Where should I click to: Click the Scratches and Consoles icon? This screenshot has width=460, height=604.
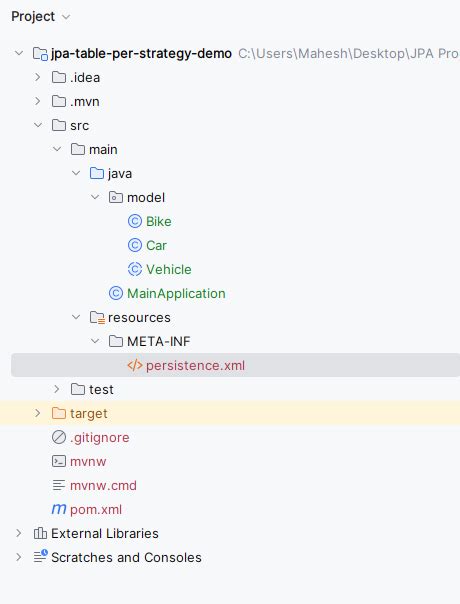point(40,557)
